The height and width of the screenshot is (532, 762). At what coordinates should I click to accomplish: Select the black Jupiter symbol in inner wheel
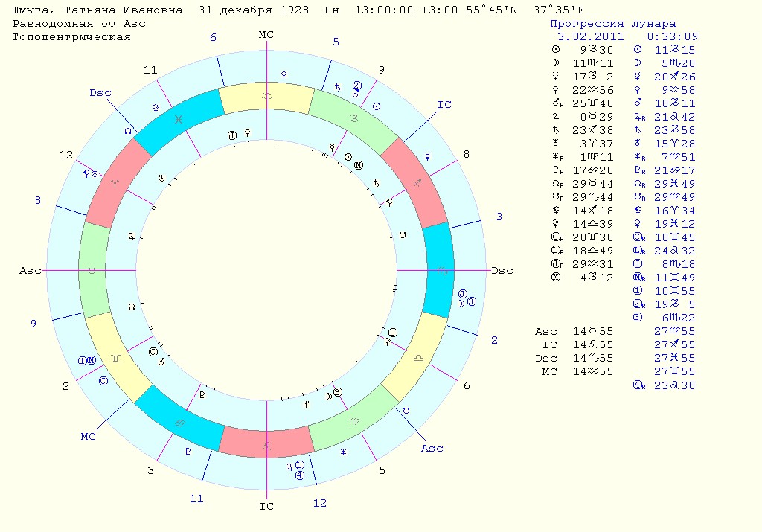click(x=131, y=236)
